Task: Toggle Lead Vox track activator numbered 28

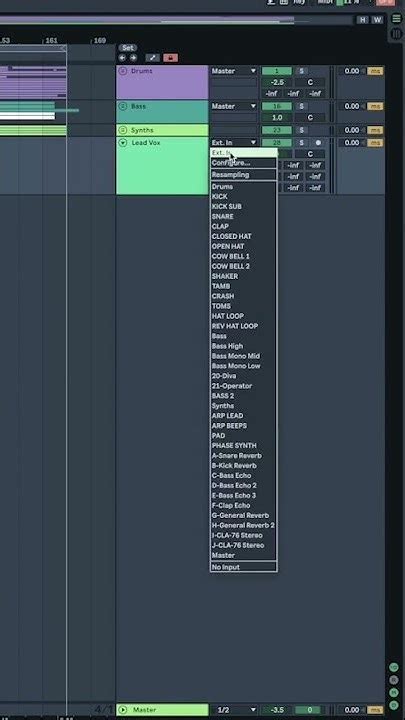Action: 276,143
